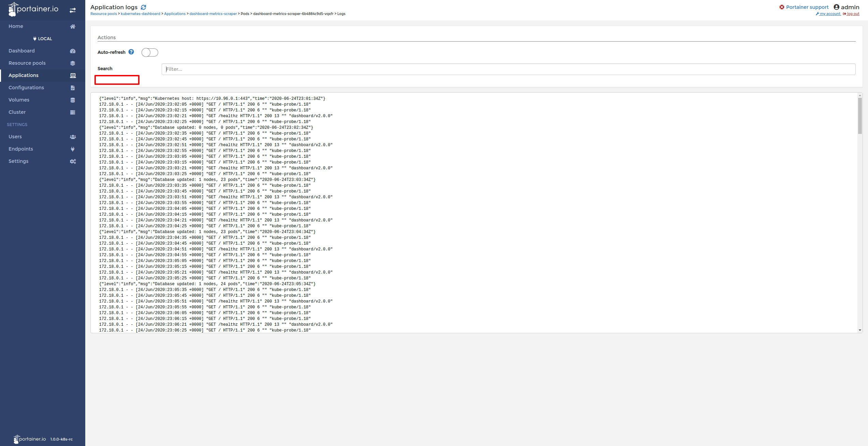
Task: Click the Cluster sidebar icon
Action: click(73, 112)
